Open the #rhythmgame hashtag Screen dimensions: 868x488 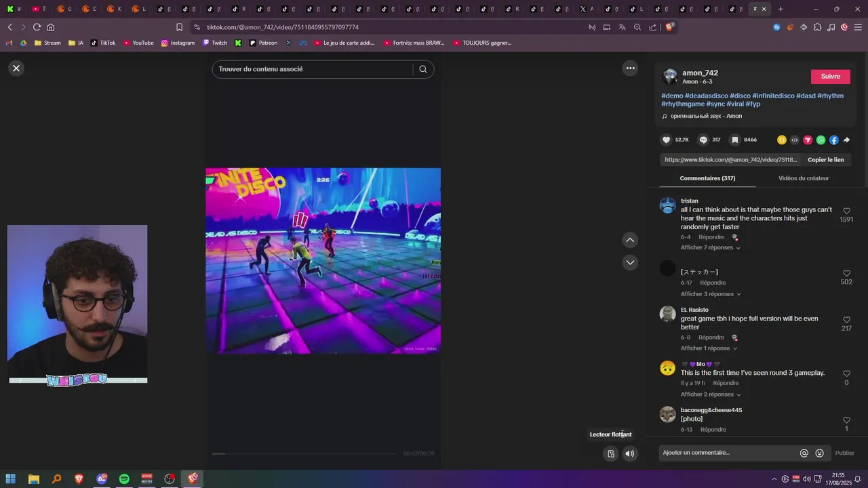[683, 104]
